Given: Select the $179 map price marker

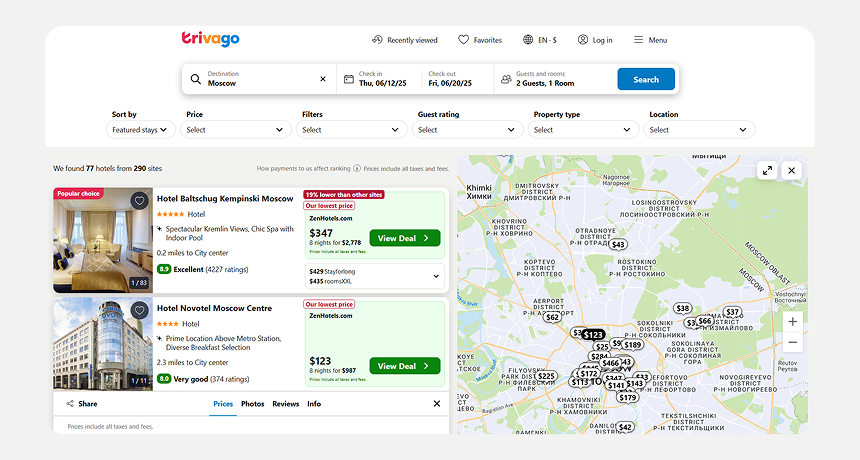Looking at the screenshot, I should coord(627,397).
